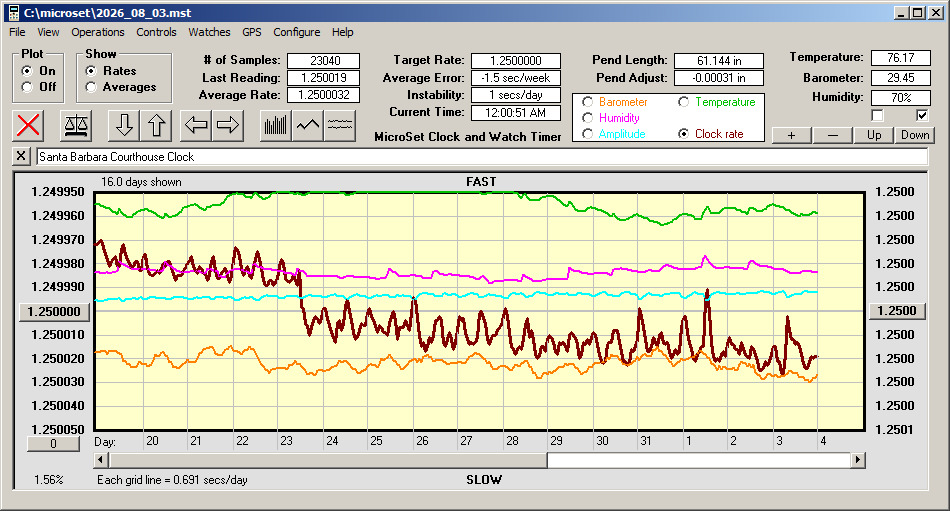
Task: Select Show Rates option
Action: coord(91,71)
